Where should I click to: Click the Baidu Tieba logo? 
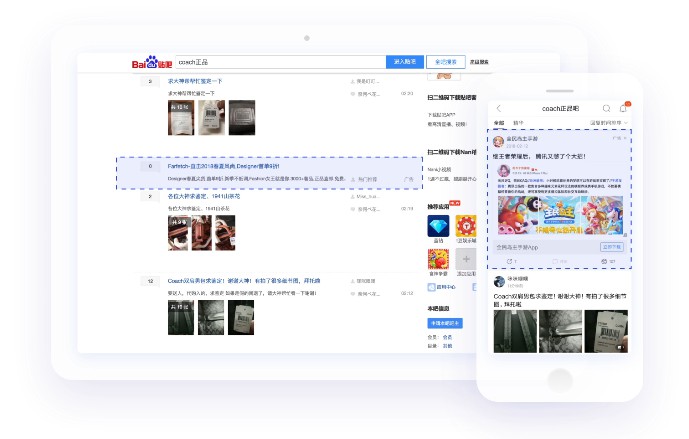tap(152, 63)
